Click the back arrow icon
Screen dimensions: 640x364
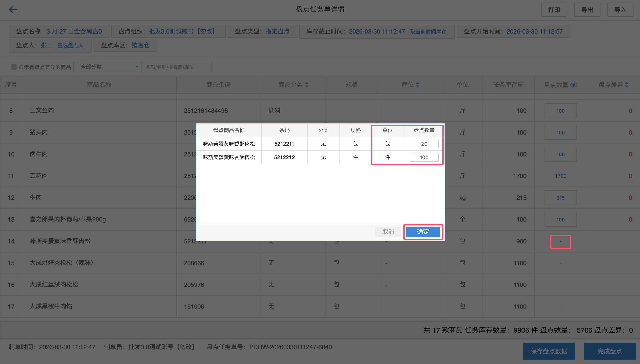(13, 10)
